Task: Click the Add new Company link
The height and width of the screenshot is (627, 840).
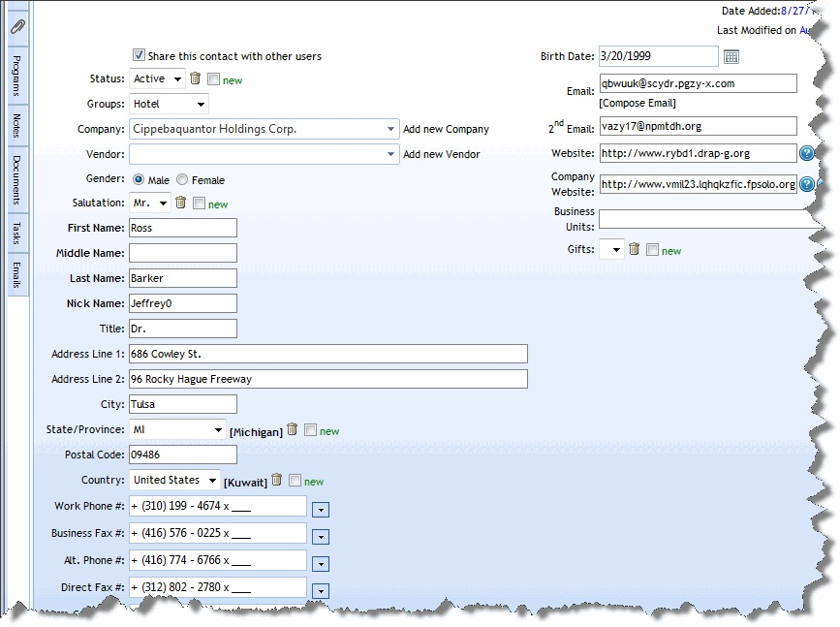Action: point(447,129)
